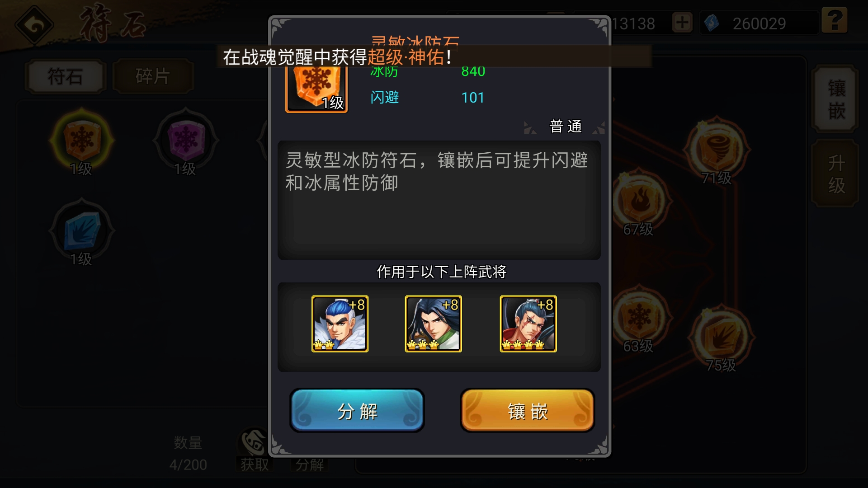Tap the level 71 tornado rune slot
Viewport: 868px width, 488px height.
click(717, 149)
